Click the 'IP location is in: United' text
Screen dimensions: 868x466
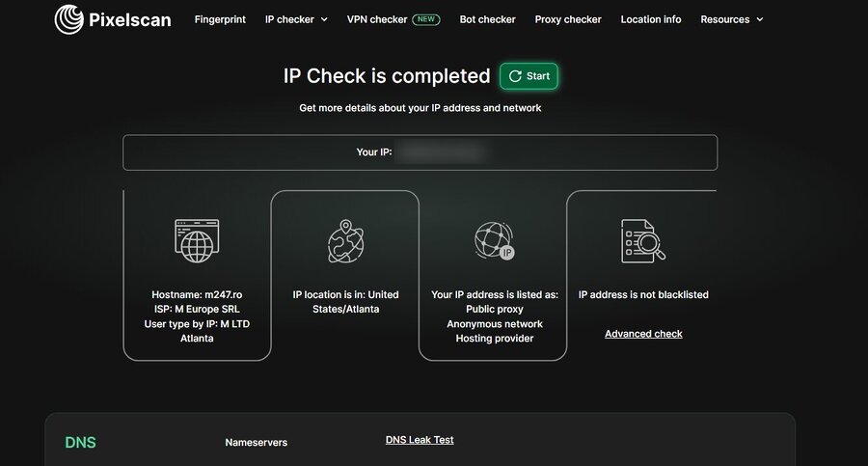click(x=345, y=295)
